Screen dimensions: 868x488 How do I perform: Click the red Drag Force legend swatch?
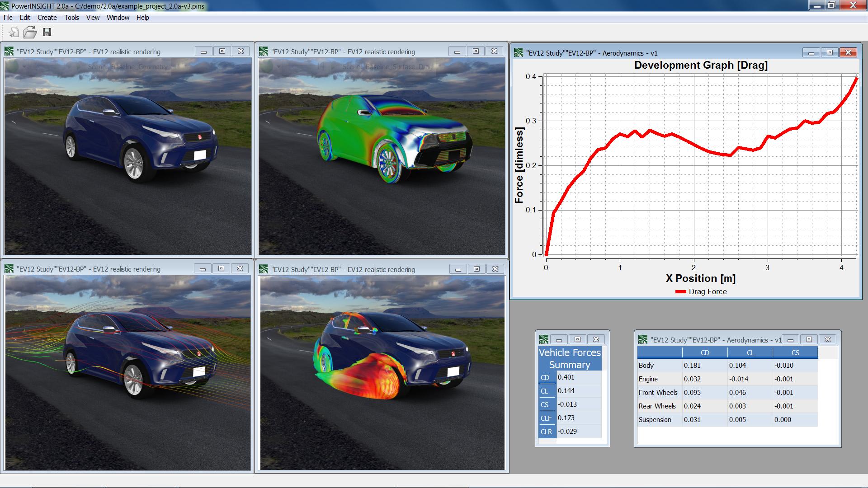680,292
